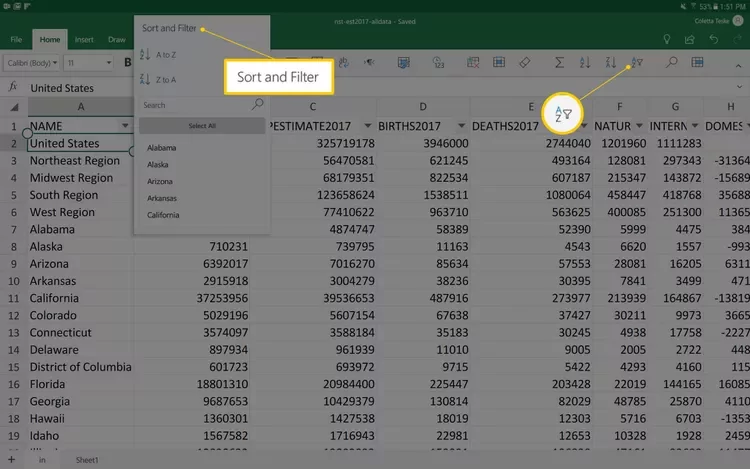Click the Share icon in title bar
This screenshot has height=469, width=750.
pyautogui.click(x=690, y=39)
